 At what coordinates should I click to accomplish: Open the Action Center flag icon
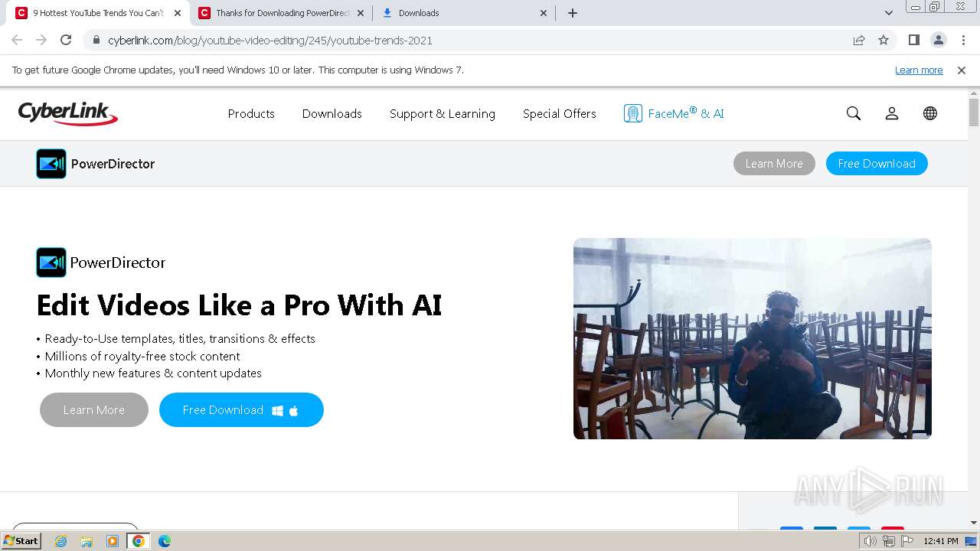point(907,541)
